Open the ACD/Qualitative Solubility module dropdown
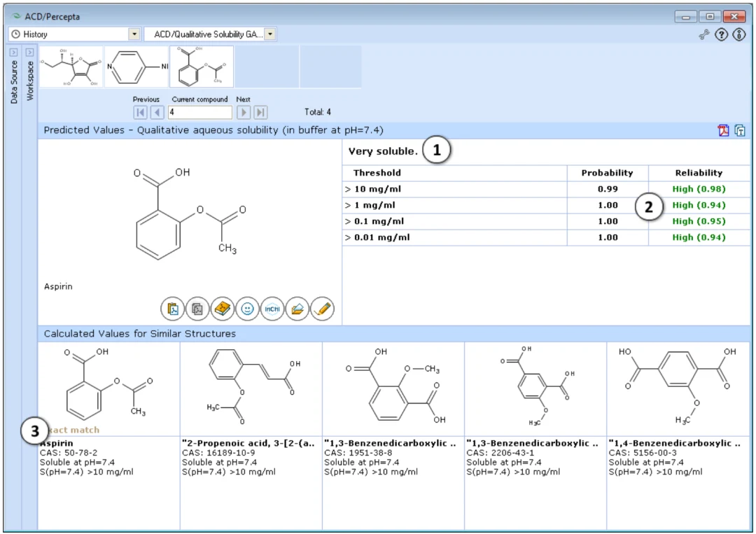 pos(270,34)
